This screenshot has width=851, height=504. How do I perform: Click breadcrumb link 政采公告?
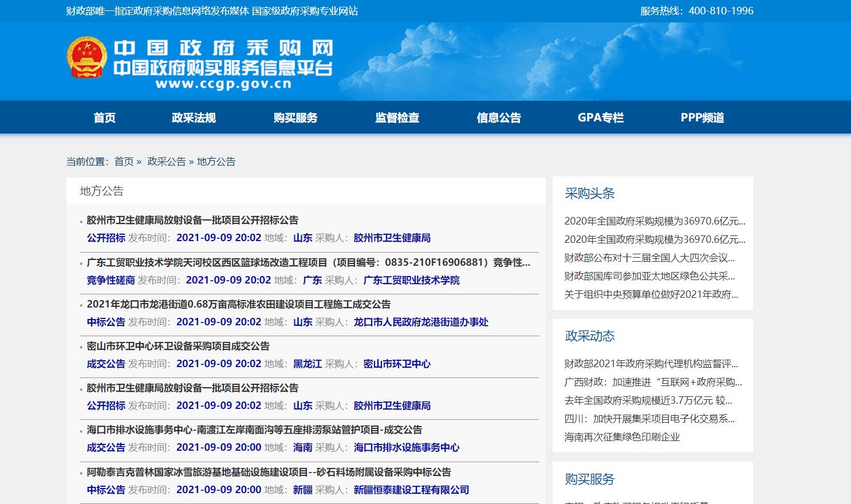[167, 162]
